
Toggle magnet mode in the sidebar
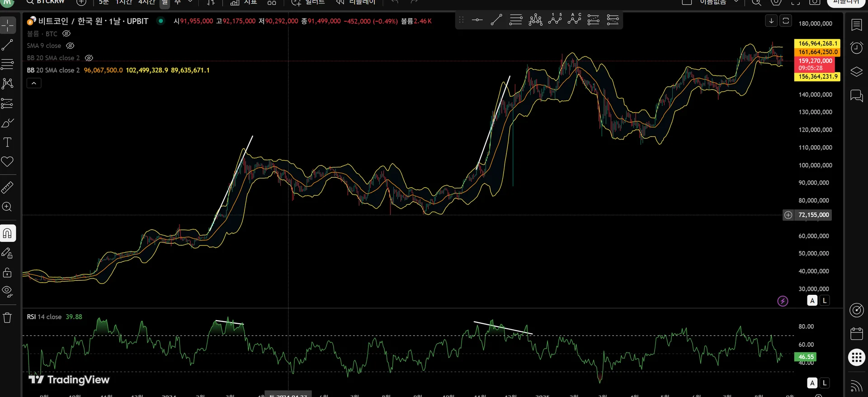click(x=8, y=233)
